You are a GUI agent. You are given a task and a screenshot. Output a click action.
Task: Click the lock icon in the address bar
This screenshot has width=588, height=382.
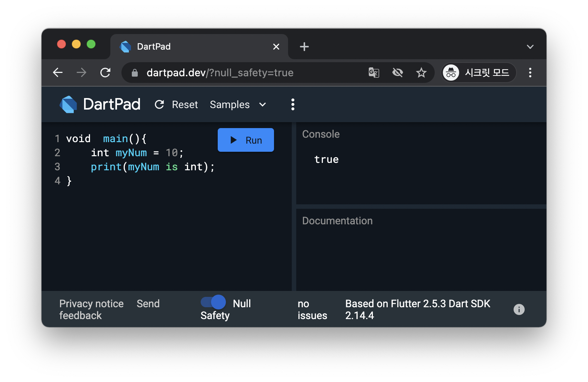point(135,73)
